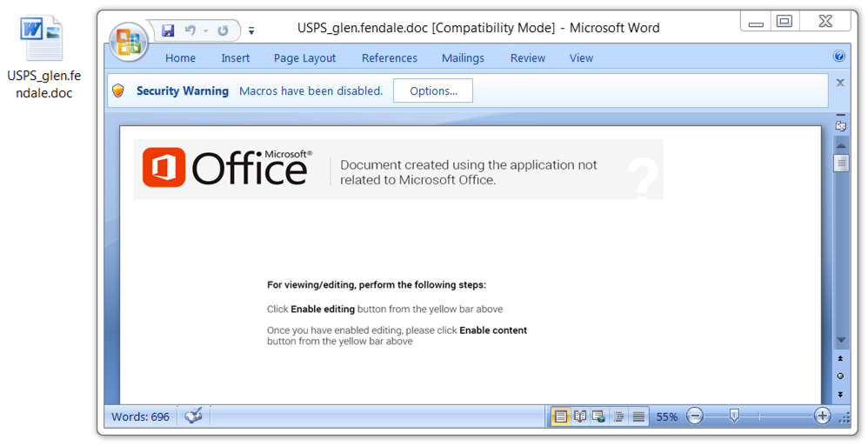
Task: Click the 'Enable editing' bold text in document
Action: pyautogui.click(x=324, y=310)
